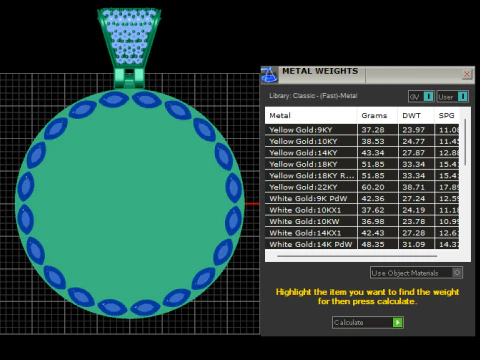
Task: Select the Yellow Gold:18KY row
Action: click(362, 164)
